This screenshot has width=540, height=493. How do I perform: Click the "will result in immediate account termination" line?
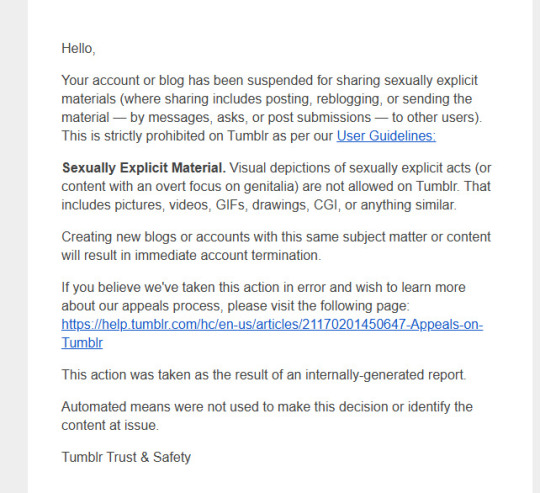pos(191,255)
